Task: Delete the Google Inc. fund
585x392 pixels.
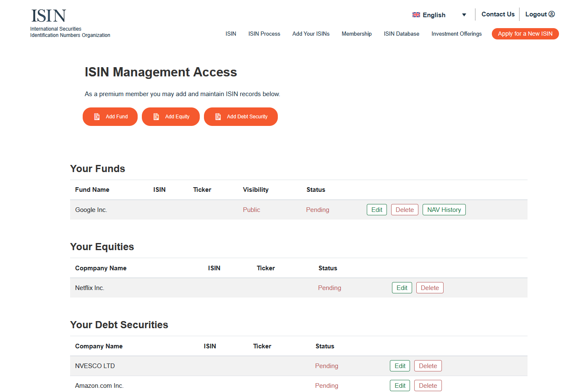Action: [x=405, y=210]
